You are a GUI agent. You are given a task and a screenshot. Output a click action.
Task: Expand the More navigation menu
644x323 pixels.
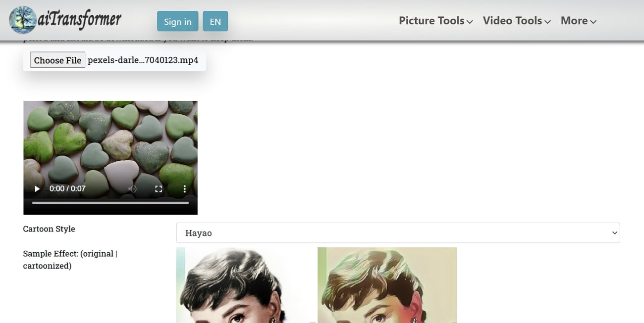pos(578,21)
